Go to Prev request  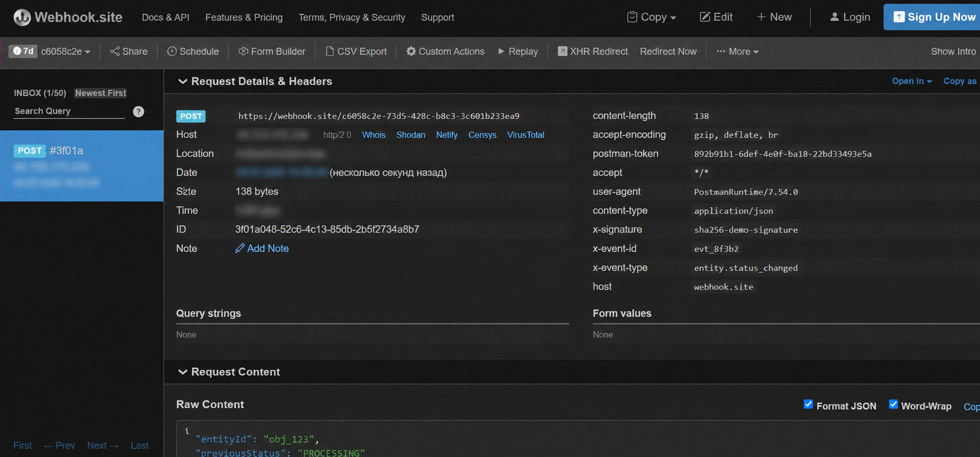59,445
